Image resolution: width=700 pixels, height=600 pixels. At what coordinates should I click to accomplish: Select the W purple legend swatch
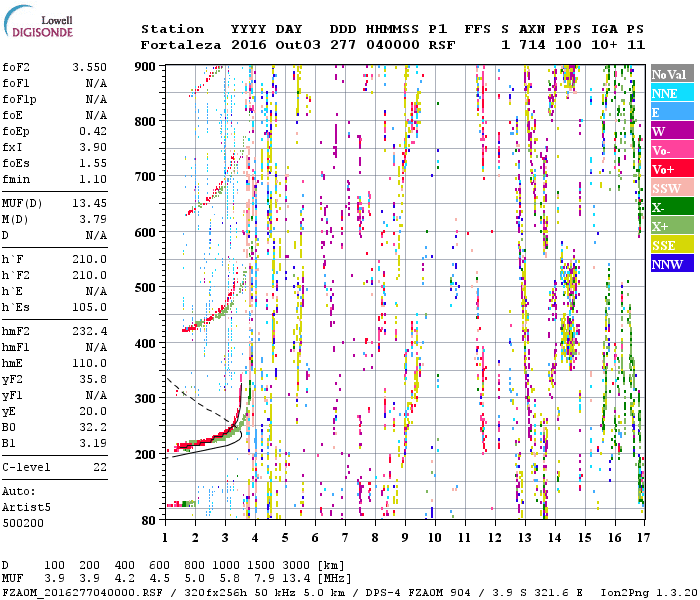672,131
